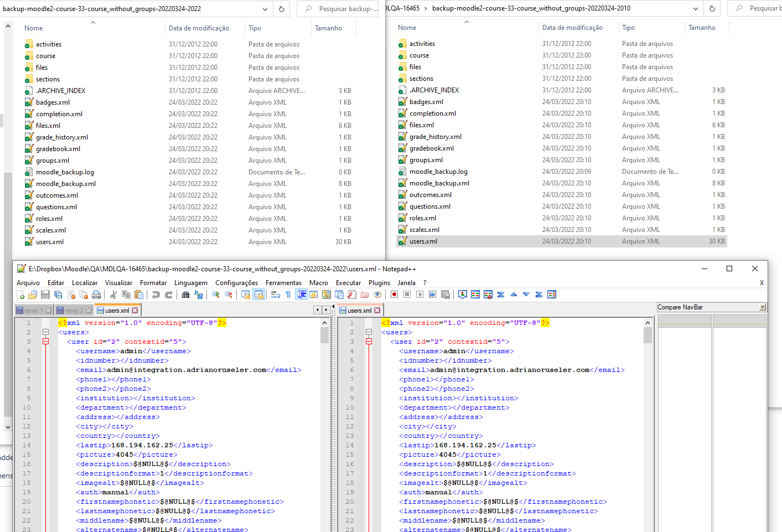Image resolution: width=782 pixels, height=532 pixels.
Task: Click the Zoom In magnifier icon
Action: coord(216,295)
